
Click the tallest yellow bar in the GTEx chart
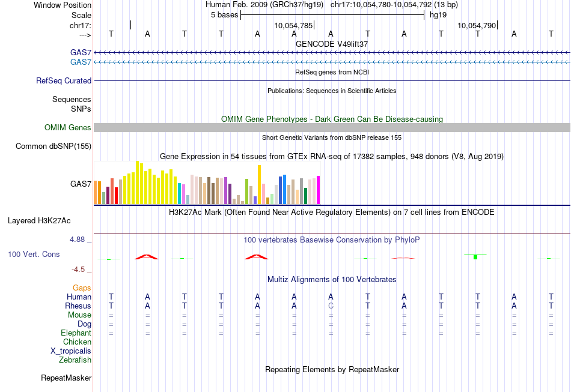(137, 182)
